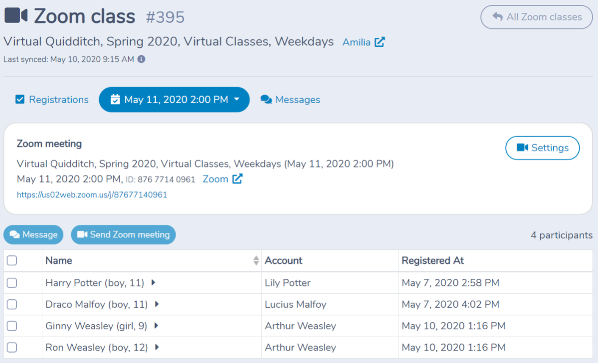
Task: Click Ginny Weasley's registration date cell
Action: (495, 326)
